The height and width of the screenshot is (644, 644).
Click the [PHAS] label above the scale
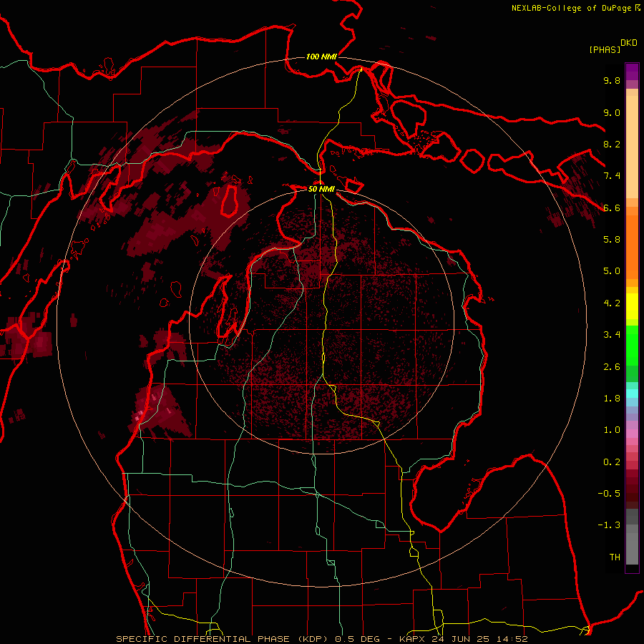point(605,49)
